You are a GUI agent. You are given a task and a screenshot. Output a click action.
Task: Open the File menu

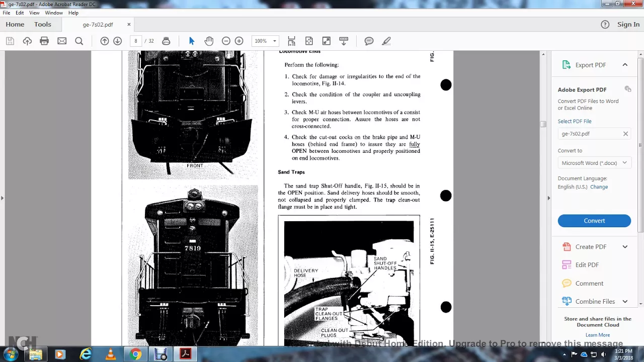[7, 13]
